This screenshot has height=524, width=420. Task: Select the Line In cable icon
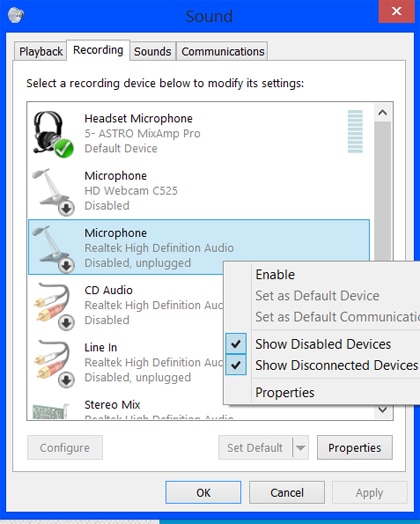pos(53,363)
